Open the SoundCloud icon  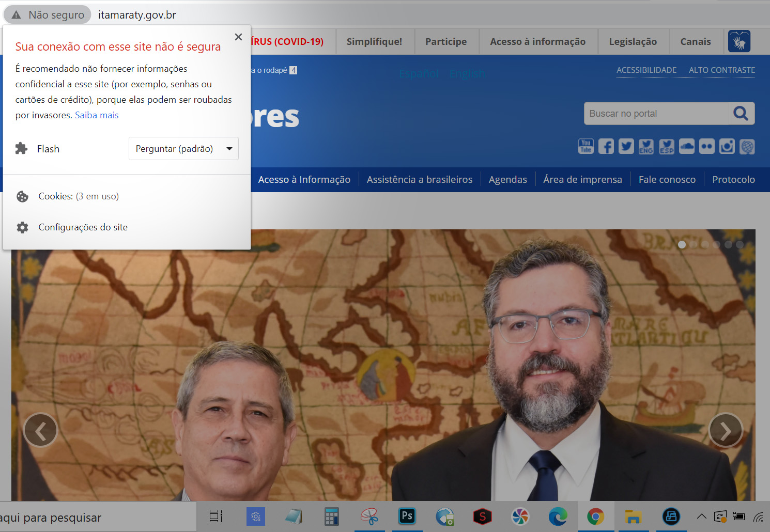pos(687,147)
